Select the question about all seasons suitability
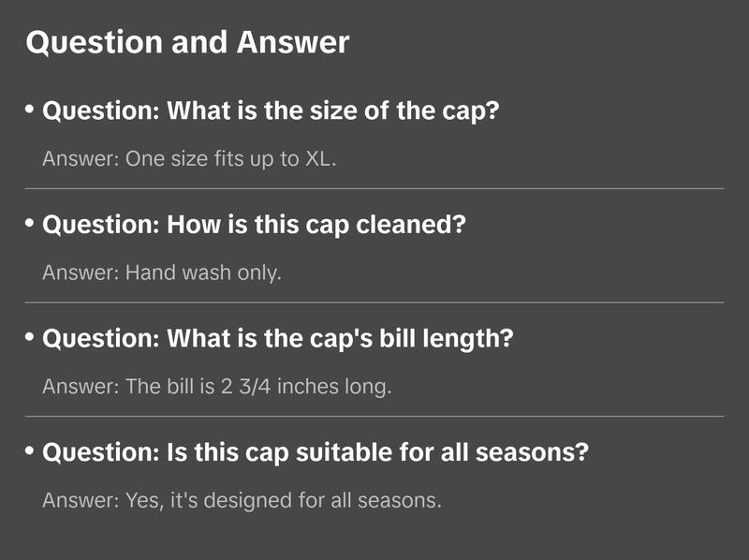The width and height of the screenshot is (749, 560). coord(316,452)
